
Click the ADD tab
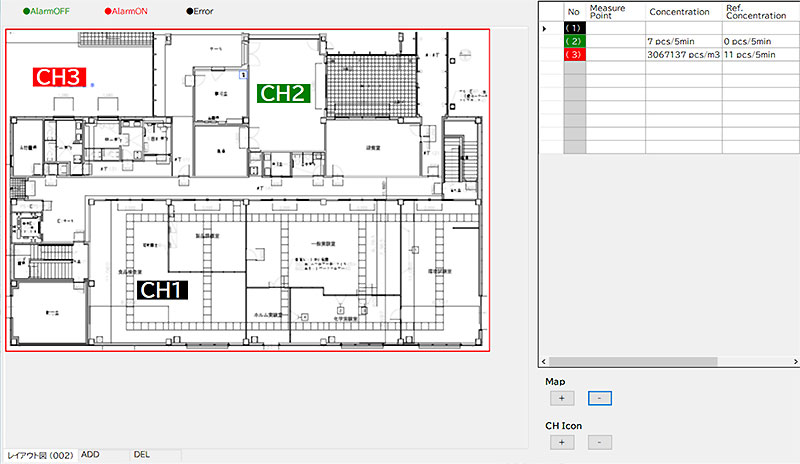[x=91, y=455]
